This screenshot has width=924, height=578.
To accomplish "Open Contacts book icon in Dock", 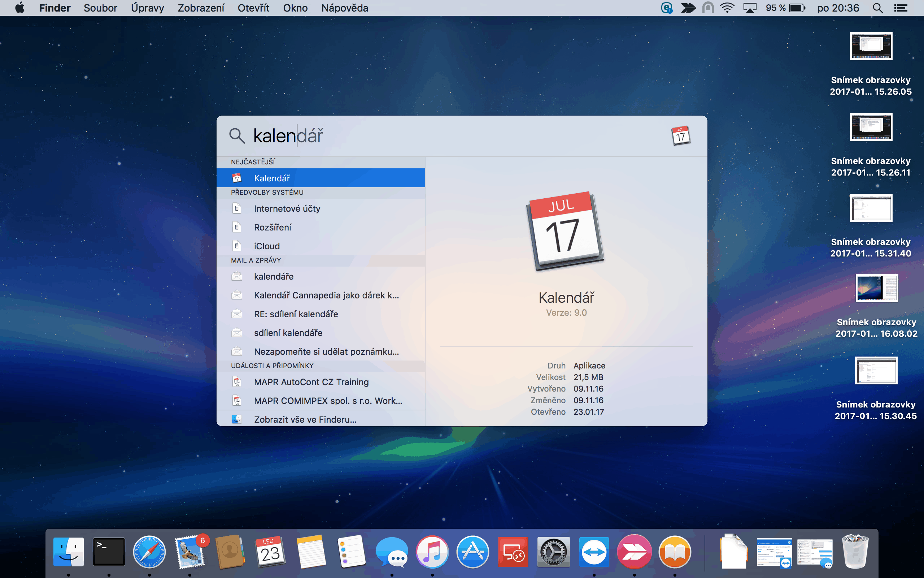I will (230, 552).
